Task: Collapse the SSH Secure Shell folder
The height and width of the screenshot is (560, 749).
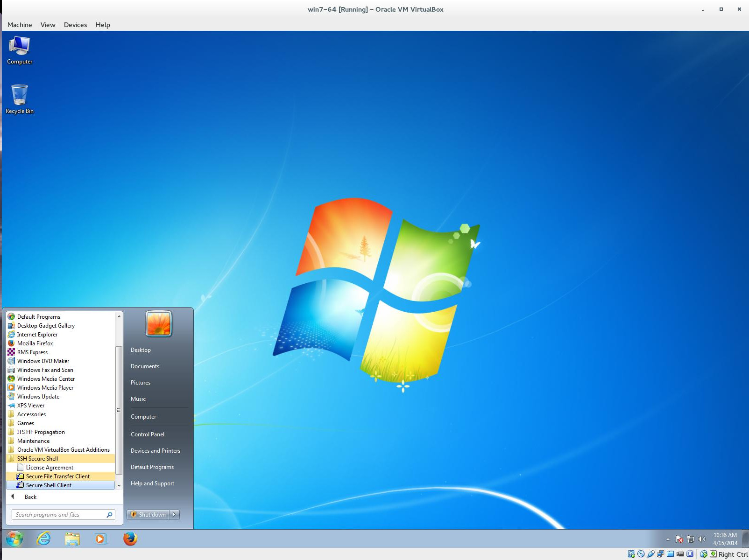Action: [60, 458]
